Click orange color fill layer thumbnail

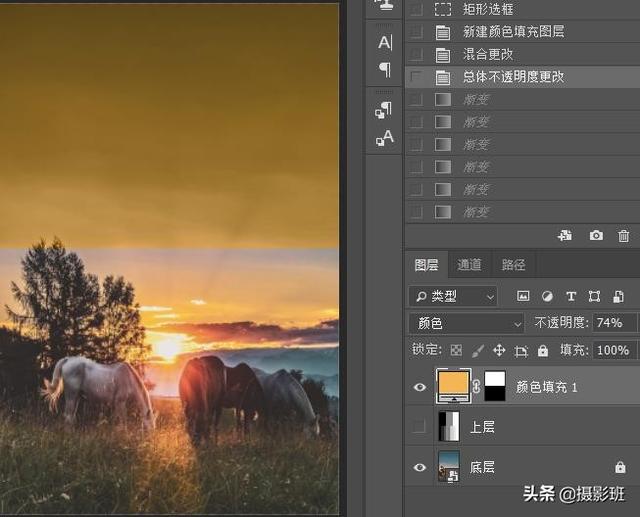(453, 386)
